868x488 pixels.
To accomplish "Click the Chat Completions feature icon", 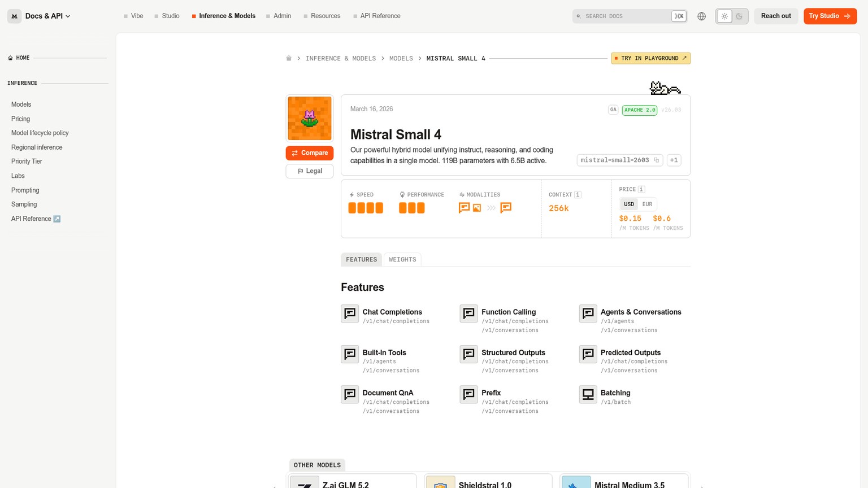I will click(x=350, y=313).
